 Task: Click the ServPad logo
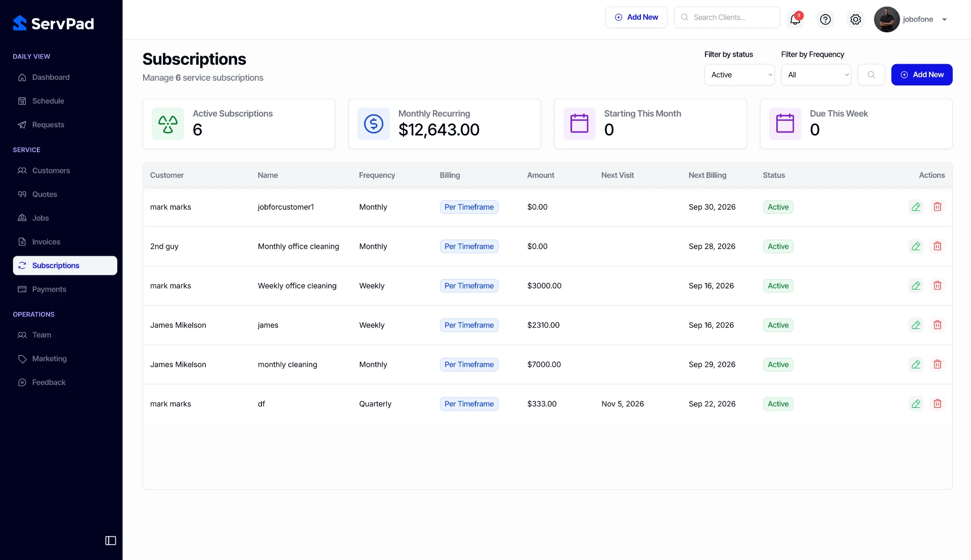point(53,23)
